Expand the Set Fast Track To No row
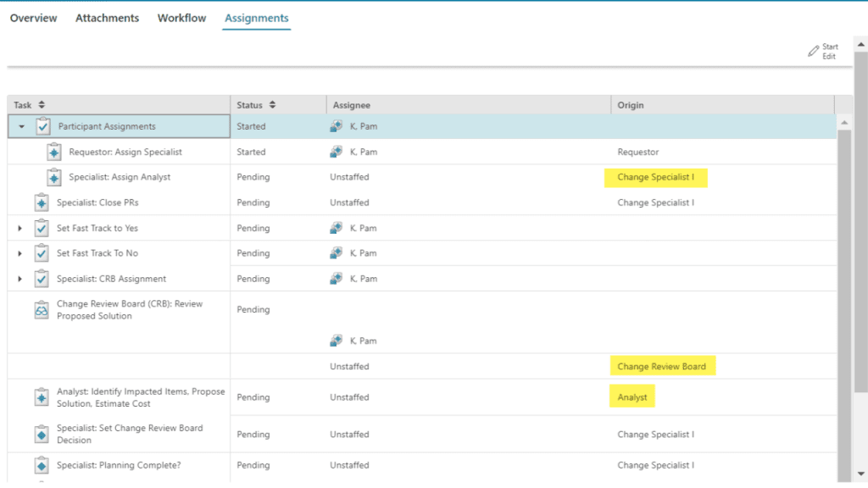 (20, 254)
